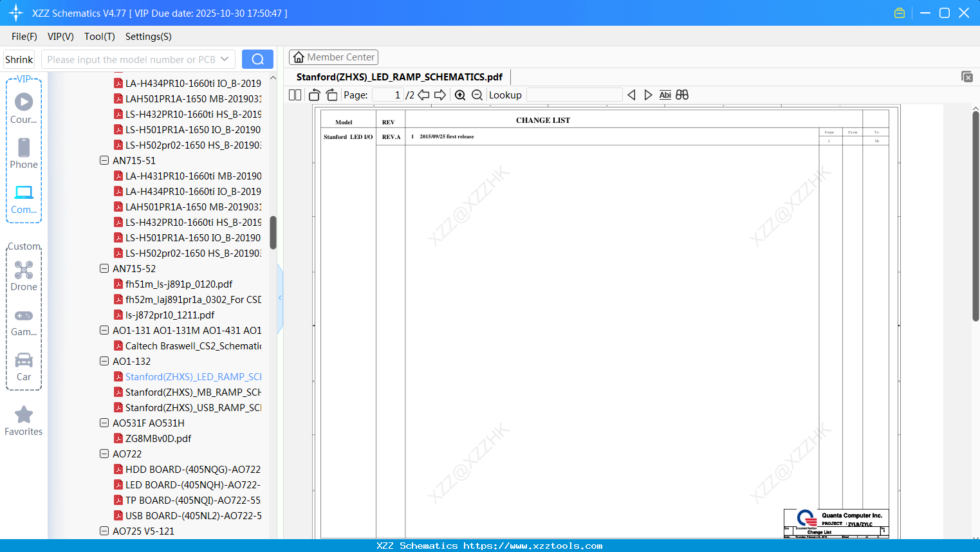Rotate the page counterclockwise
The width and height of the screenshot is (980, 552).
(315, 95)
